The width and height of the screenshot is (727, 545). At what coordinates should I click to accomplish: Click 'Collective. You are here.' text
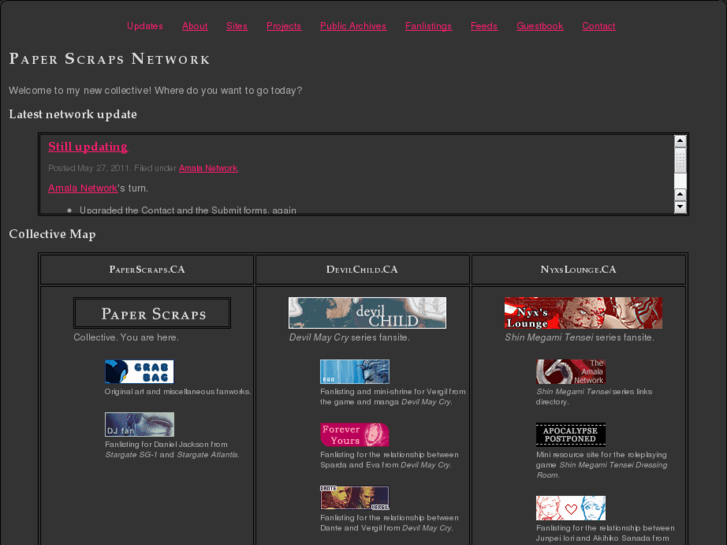(x=126, y=338)
